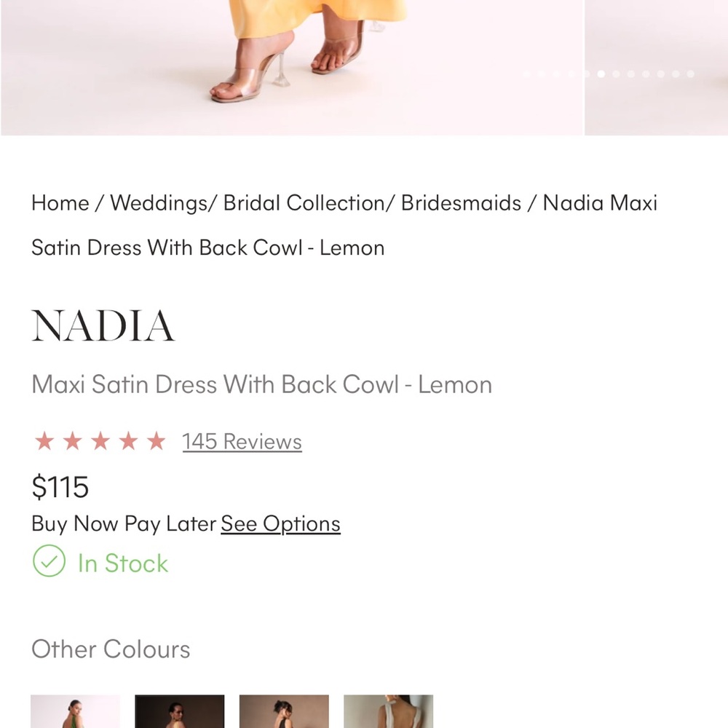
Task: Choose the black dress on brown background thumbnail
Action: pyautogui.click(x=284, y=711)
